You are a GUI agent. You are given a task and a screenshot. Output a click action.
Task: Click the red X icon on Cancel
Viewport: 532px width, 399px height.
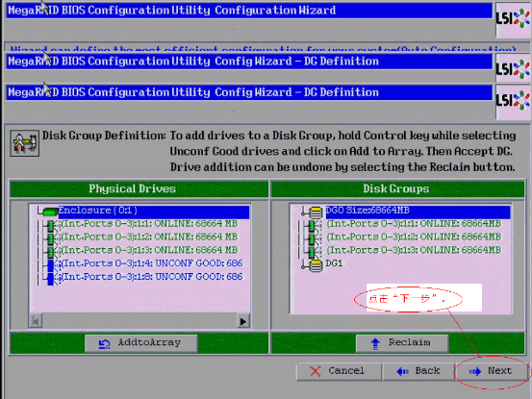coord(316,371)
